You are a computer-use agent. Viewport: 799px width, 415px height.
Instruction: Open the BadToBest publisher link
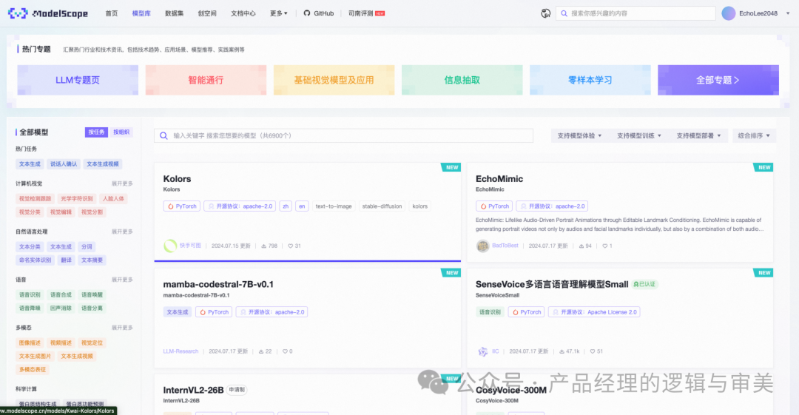(x=505, y=246)
